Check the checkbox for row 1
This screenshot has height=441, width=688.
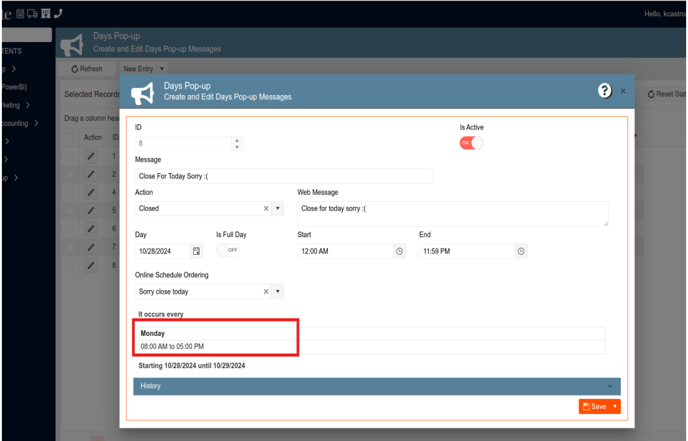(70, 156)
